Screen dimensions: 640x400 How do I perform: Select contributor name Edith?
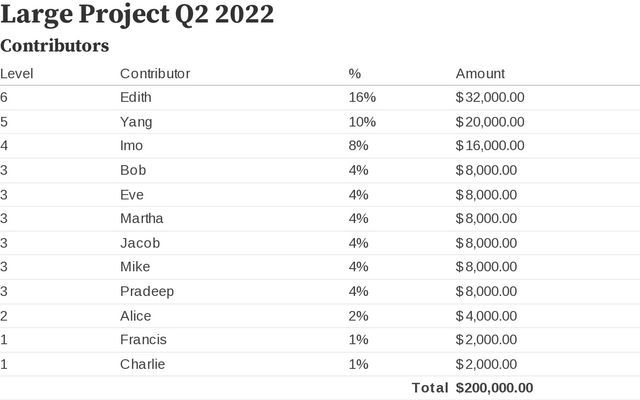tap(136, 97)
